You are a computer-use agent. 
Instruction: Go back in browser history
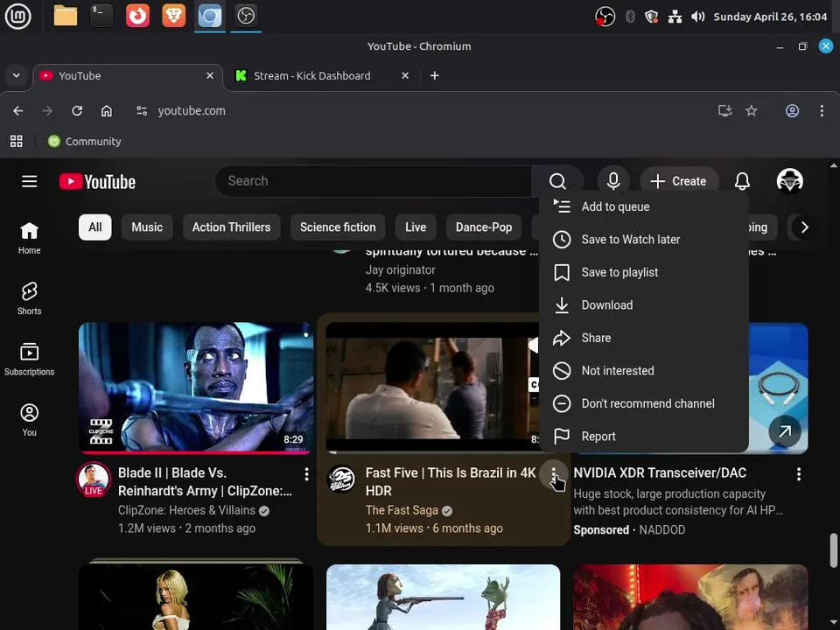pos(18,111)
